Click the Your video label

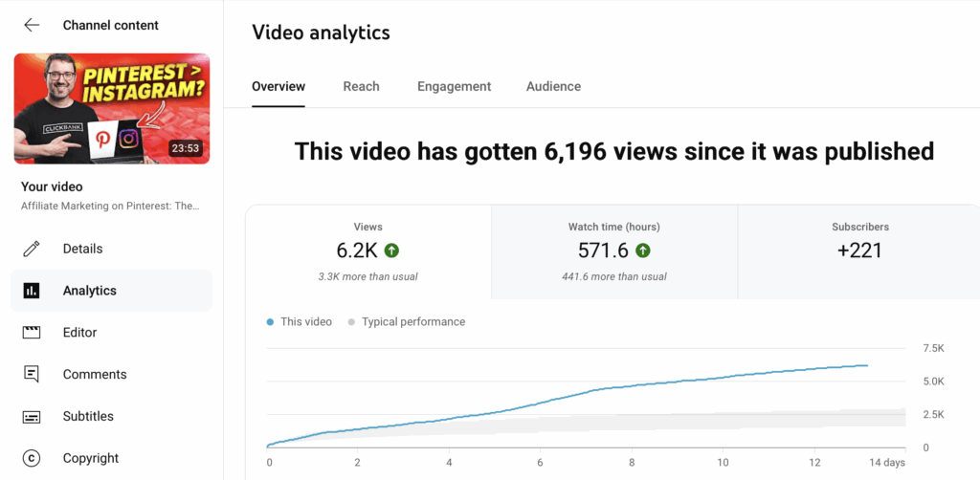click(x=52, y=186)
